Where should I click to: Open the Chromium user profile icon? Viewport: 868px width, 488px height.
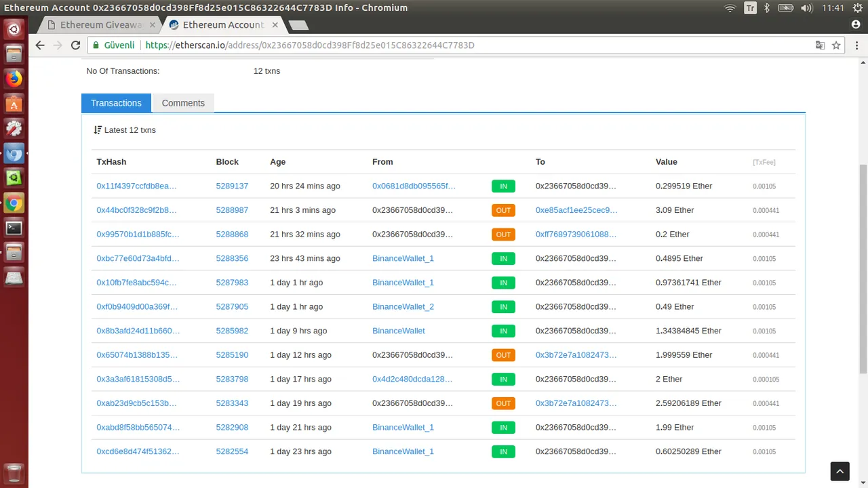(856, 24)
